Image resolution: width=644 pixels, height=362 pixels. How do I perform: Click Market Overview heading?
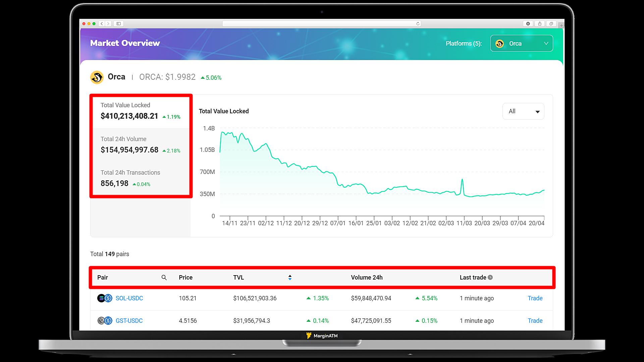point(125,43)
